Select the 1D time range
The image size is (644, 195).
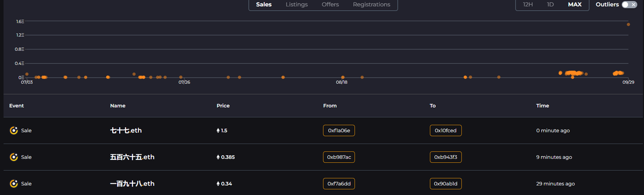click(550, 4)
